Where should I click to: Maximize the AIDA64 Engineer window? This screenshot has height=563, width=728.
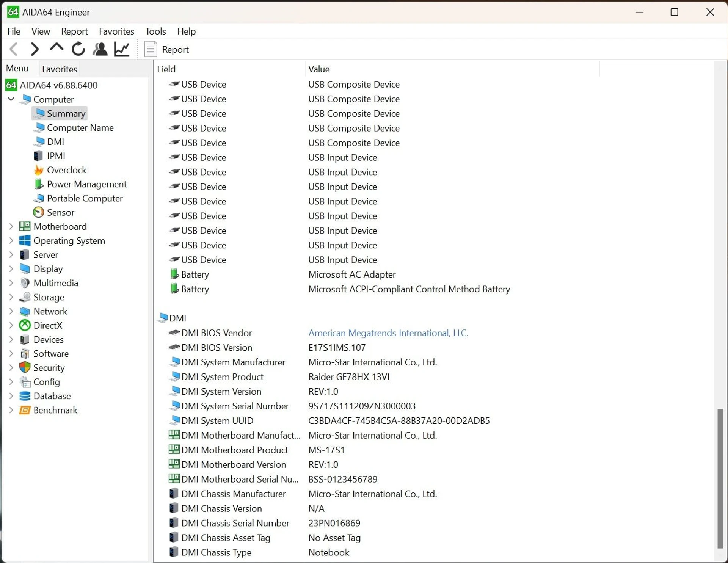(x=675, y=12)
